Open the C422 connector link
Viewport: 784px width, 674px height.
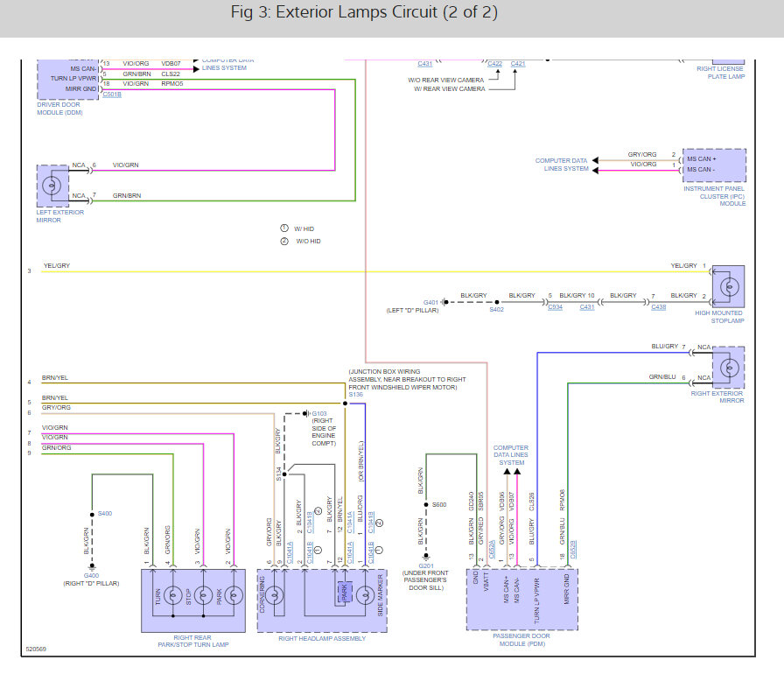495,64
